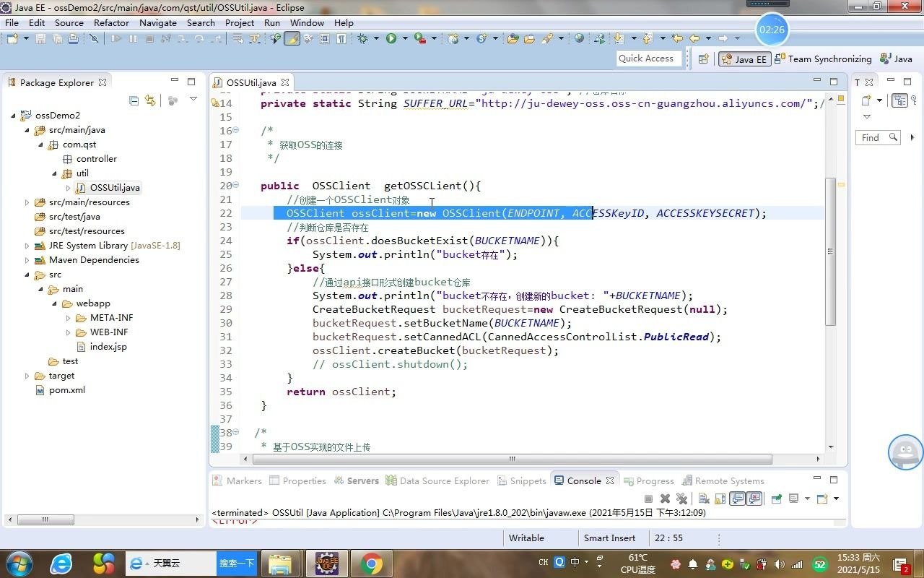Click the Open Perspective icon
This screenshot has height=578, width=924.
click(703, 59)
